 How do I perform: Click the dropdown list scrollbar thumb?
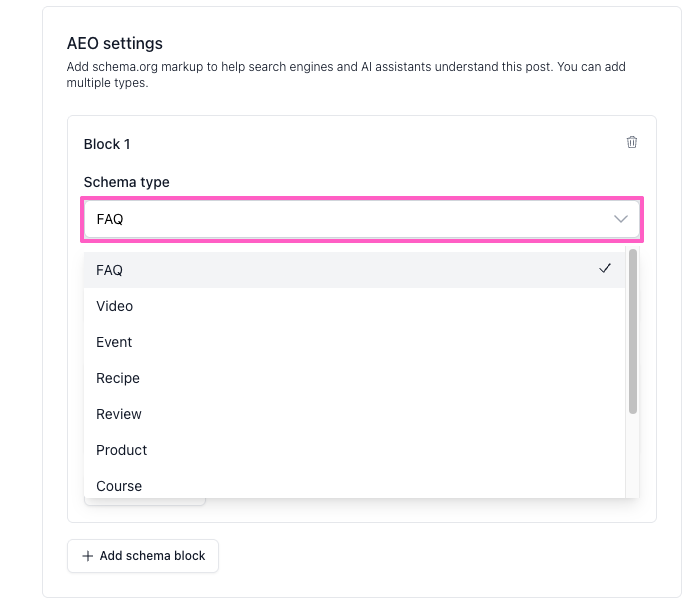(633, 331)
